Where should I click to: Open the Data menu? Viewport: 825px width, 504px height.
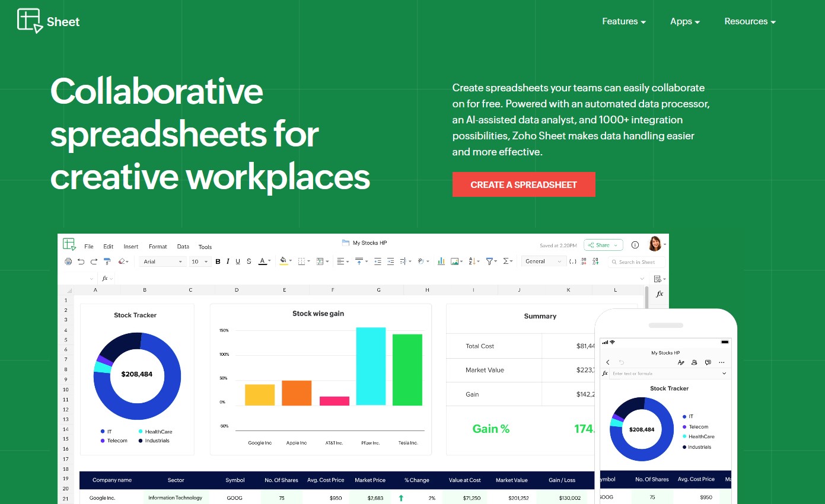coord(183,247)
